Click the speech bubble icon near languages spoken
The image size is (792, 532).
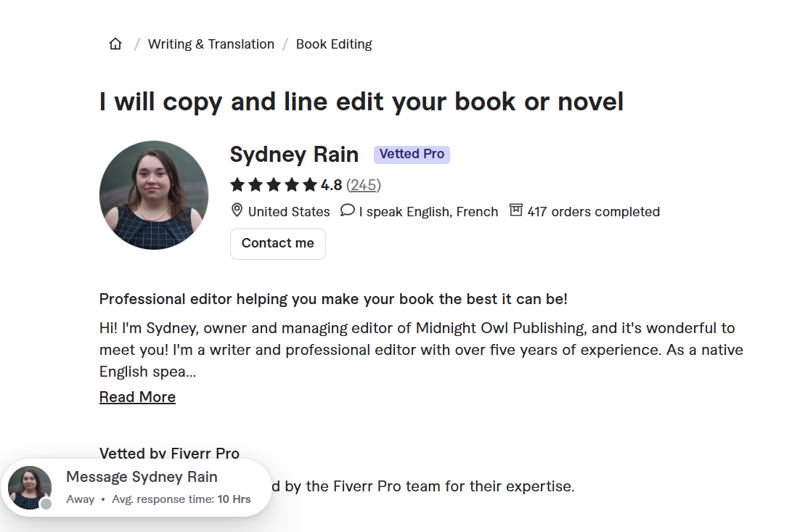coord(347,210)
